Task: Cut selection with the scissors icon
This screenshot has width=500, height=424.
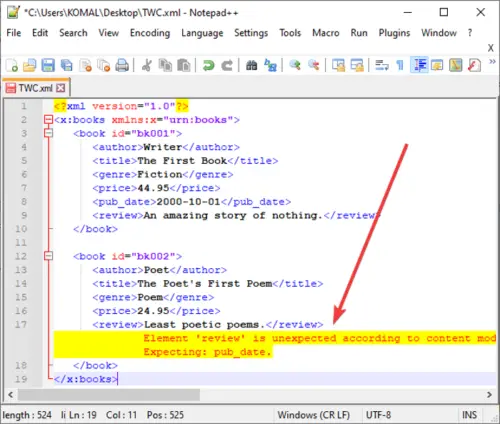Action: click(x=147, y=65)
